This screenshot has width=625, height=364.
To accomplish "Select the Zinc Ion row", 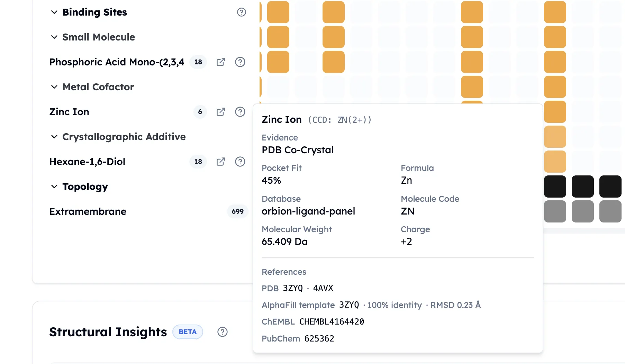I will pyautogui.click(x=149, y=112).
